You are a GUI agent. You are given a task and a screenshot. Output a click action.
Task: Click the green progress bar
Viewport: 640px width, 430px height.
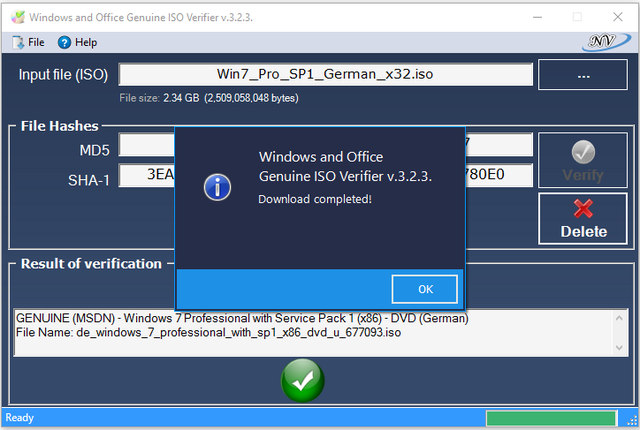click(551, 419)
